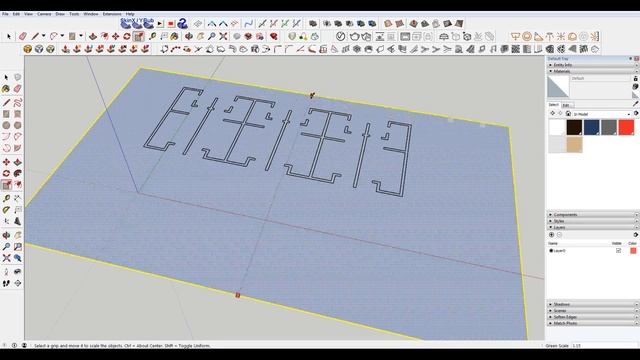Viewport: 640px width, 360px height.
Task: Choose the Circle tool in left palette
Action: pyautogui.click(x=6, y=125)
